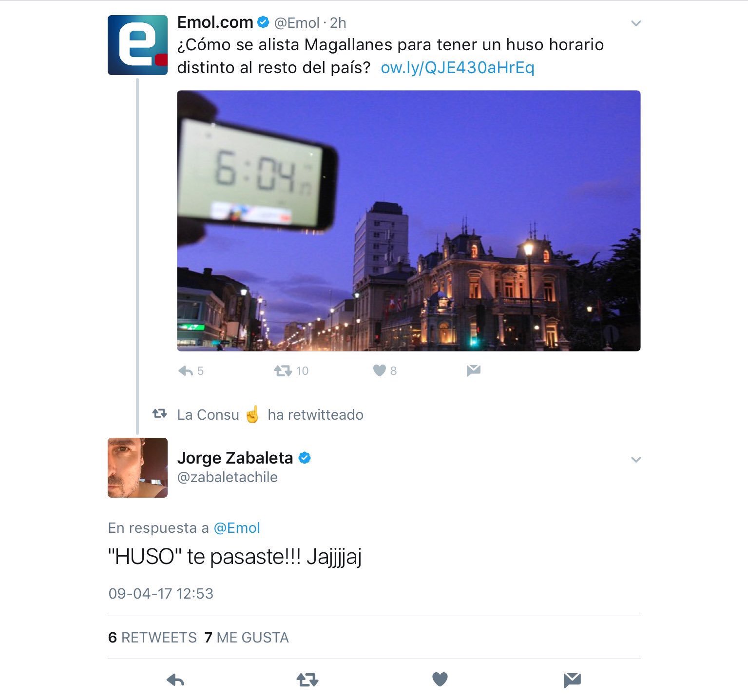Screen dimensions: 748x700
Task: View the 7 Me Gusta list
Action: (x=247, y=638)
